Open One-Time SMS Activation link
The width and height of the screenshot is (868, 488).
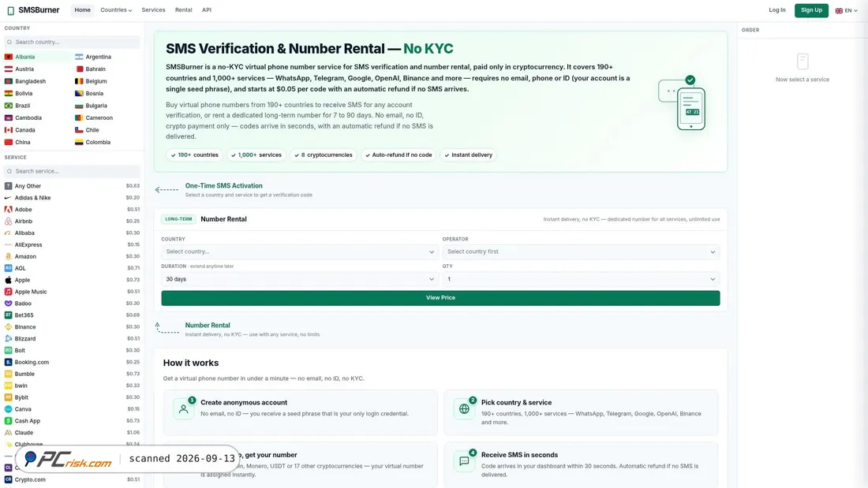pyautogui.click(x=223, y=186)
